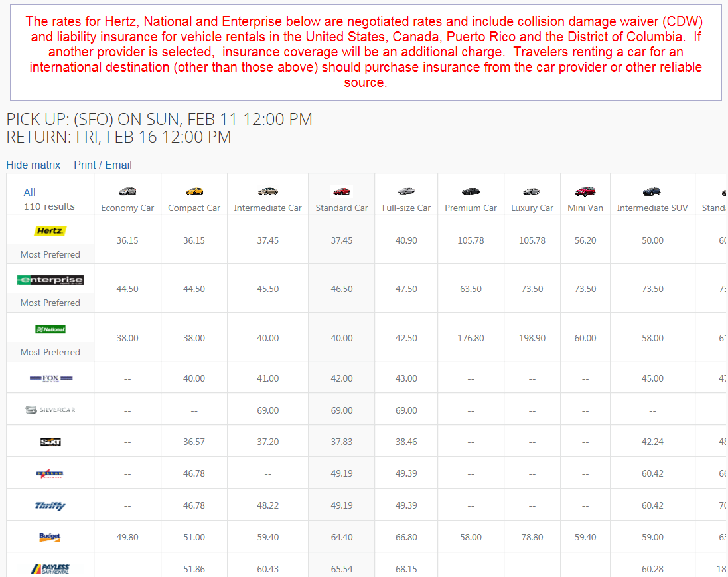Choose National Full-size Car rate 42.50
This screenshot has height=577, width=728.
pyautogui.click(x=406, y=338)
